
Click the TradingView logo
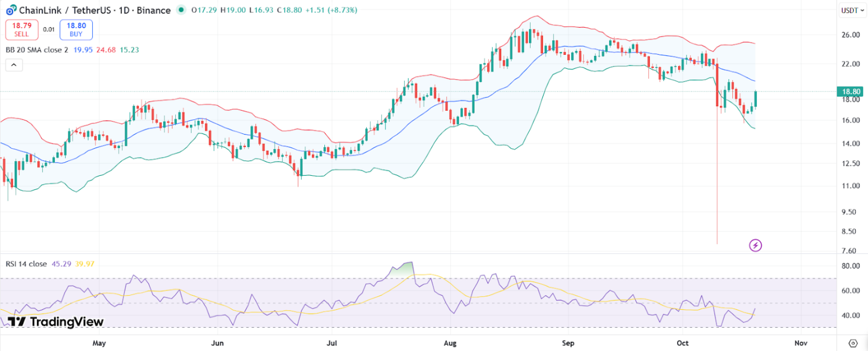[55, 322]
